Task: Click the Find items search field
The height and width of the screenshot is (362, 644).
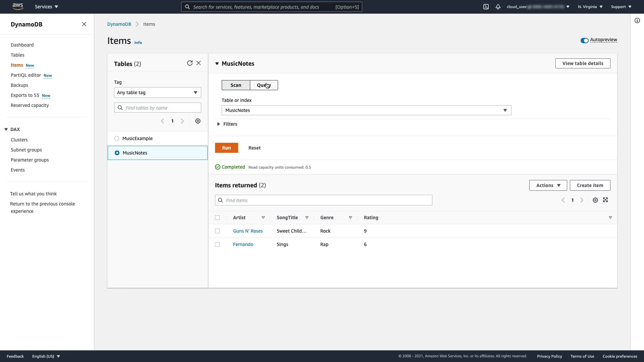Action: click(x=323, y=200)
